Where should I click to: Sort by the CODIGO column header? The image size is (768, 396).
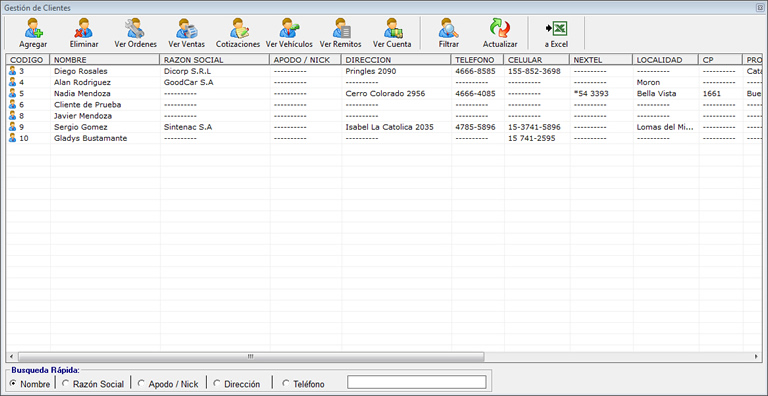[x=28, y=60]
